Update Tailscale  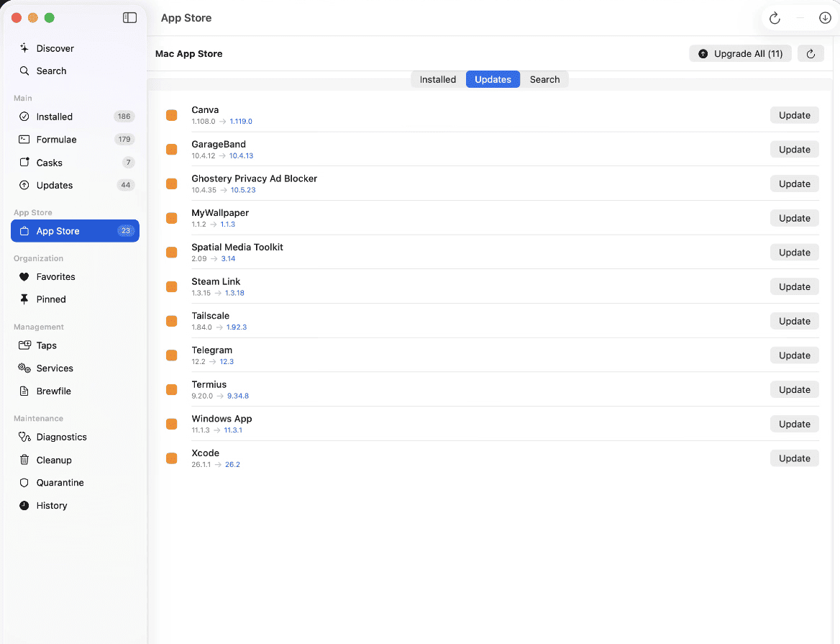(795, 321)
